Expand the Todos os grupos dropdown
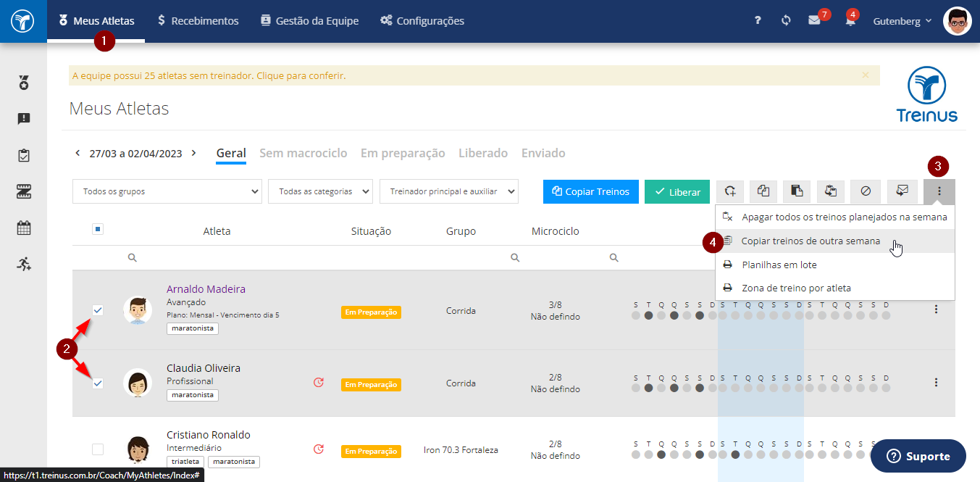 click(167, 191)
